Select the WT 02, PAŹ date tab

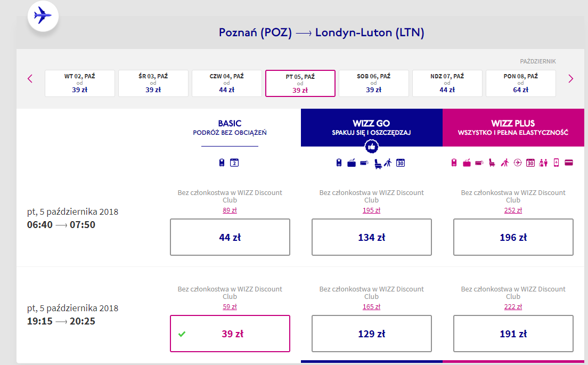[80, 83]
